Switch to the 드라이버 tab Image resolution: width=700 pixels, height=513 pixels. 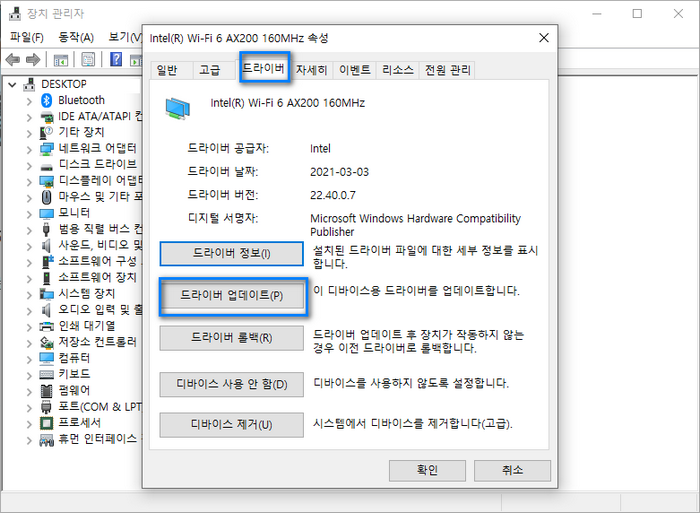(264, 68)
